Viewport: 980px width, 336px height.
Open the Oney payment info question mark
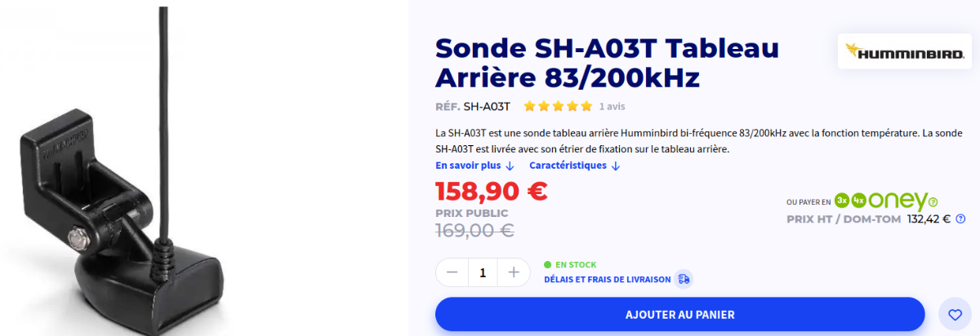coord(933,201)
